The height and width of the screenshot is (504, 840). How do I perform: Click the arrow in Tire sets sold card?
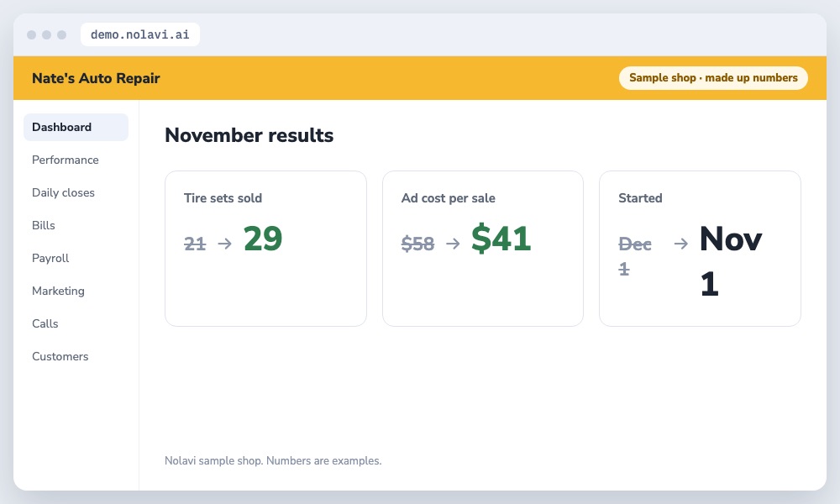(225, 244)
